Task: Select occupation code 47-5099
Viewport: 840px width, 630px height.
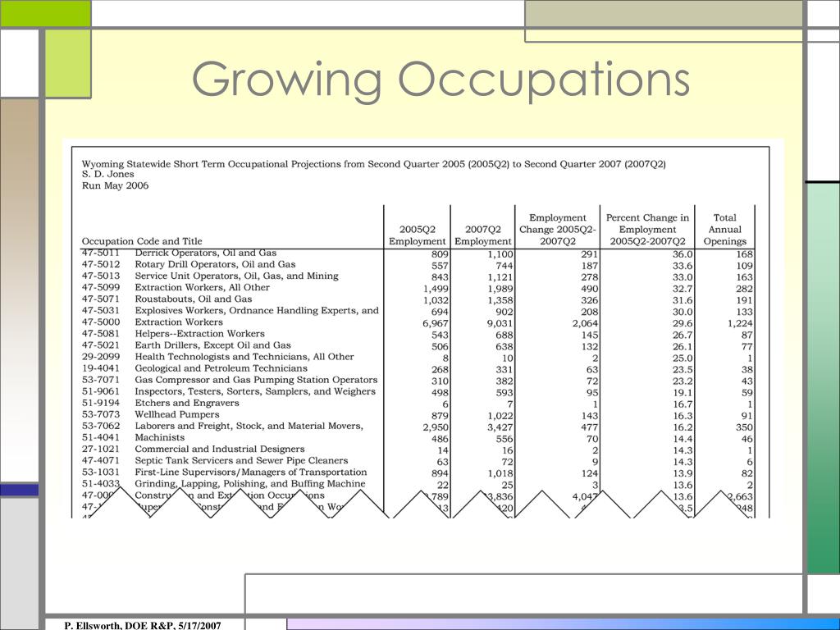Action: click(x=101, y=288)
